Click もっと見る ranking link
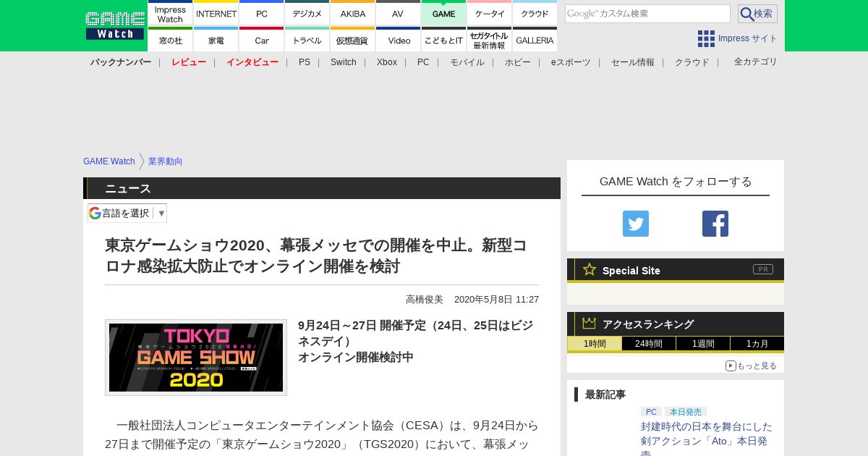Screen dimensions: 868x456 757,366
